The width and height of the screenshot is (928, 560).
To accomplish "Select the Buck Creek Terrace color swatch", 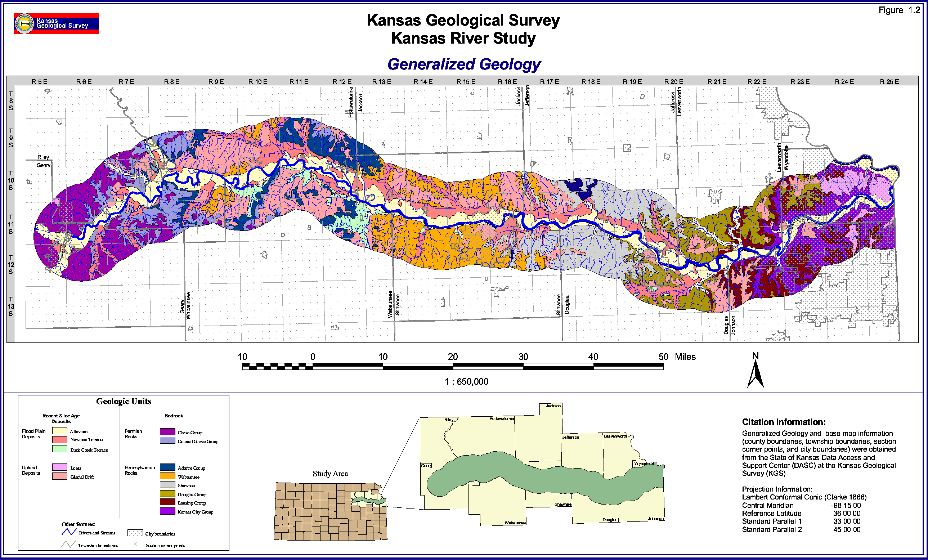I will pos(59,449).
